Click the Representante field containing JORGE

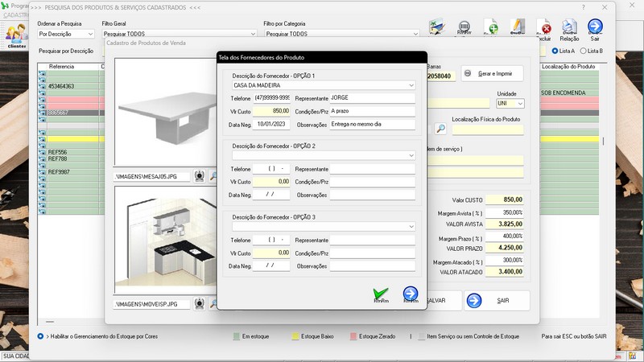point(372,97)
